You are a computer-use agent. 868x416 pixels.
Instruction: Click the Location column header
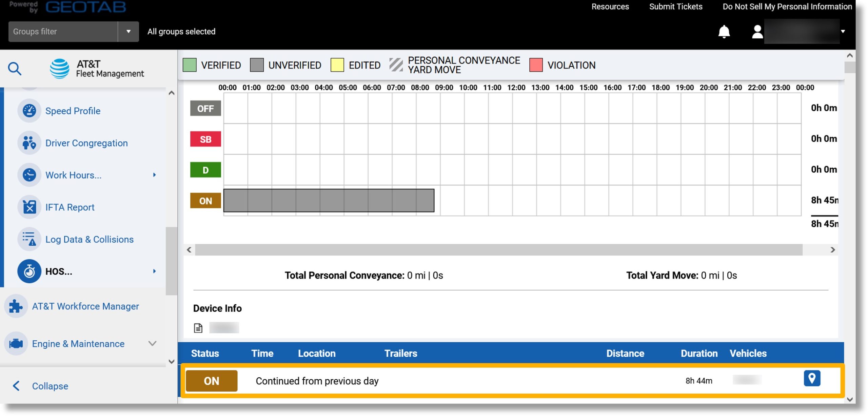[x=316, y=353]
